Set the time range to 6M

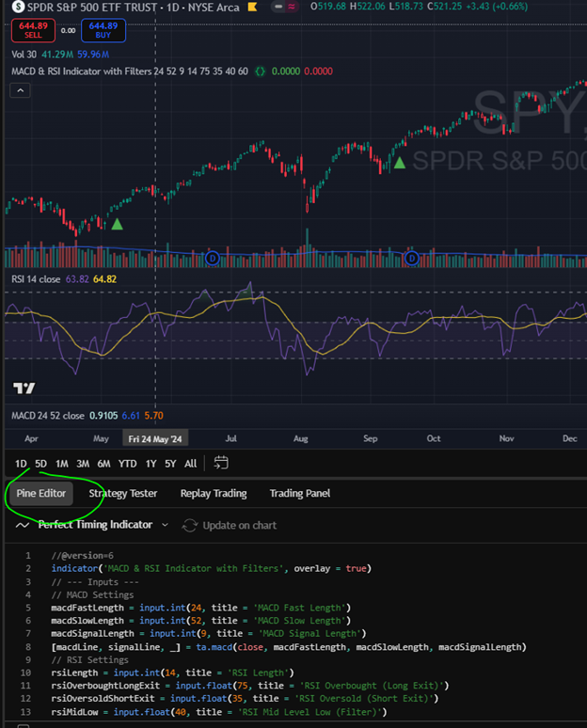(103, 464)
